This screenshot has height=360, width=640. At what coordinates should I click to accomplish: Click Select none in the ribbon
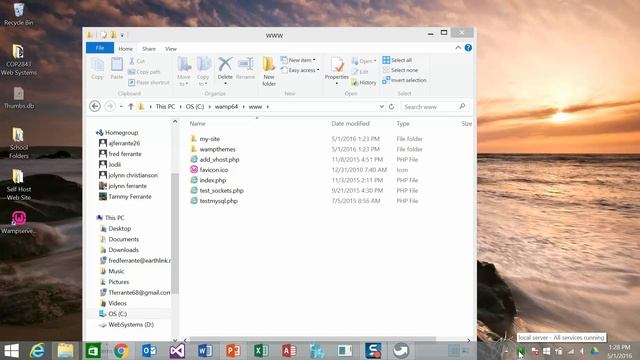(x=400, y=70)
